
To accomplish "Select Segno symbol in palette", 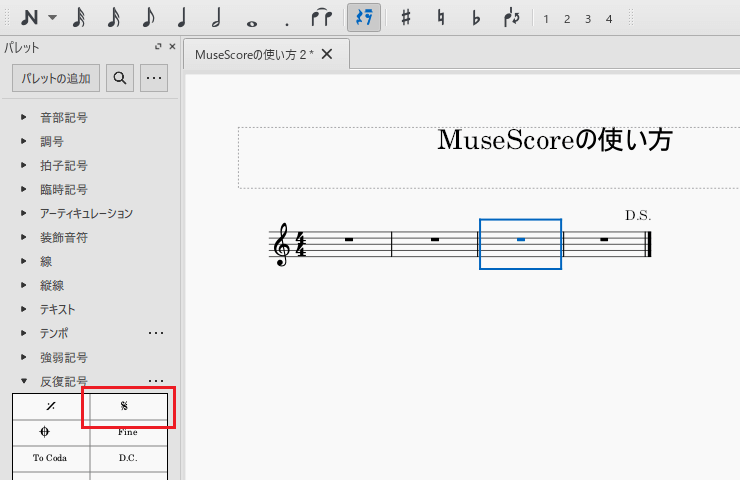I will (x=128, y=406).
